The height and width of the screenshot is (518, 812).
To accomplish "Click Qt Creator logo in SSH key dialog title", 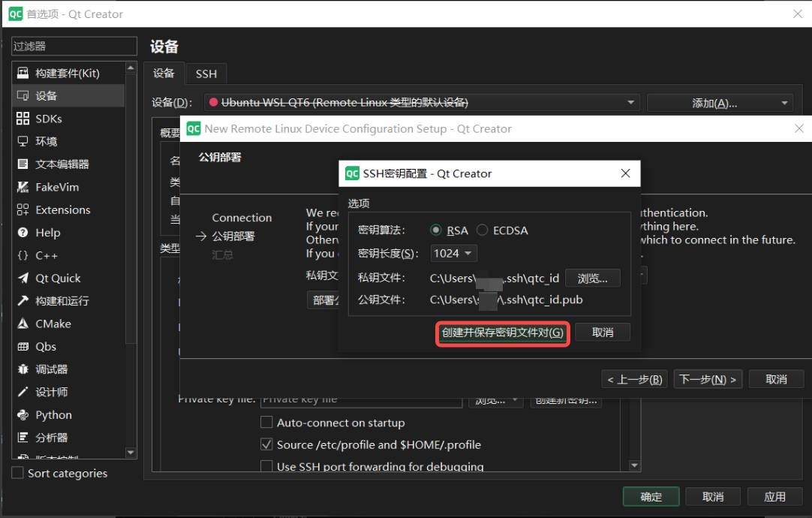I will tap(352, 173).
